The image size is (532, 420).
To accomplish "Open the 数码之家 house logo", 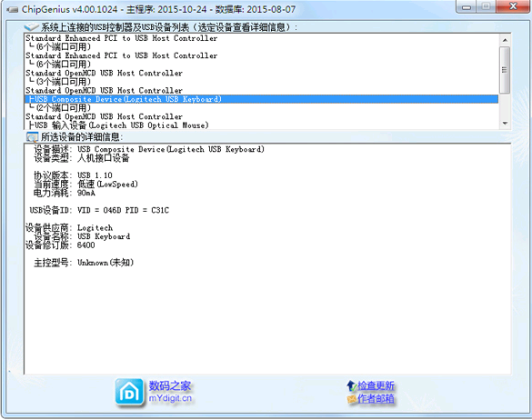I will 129,392.
